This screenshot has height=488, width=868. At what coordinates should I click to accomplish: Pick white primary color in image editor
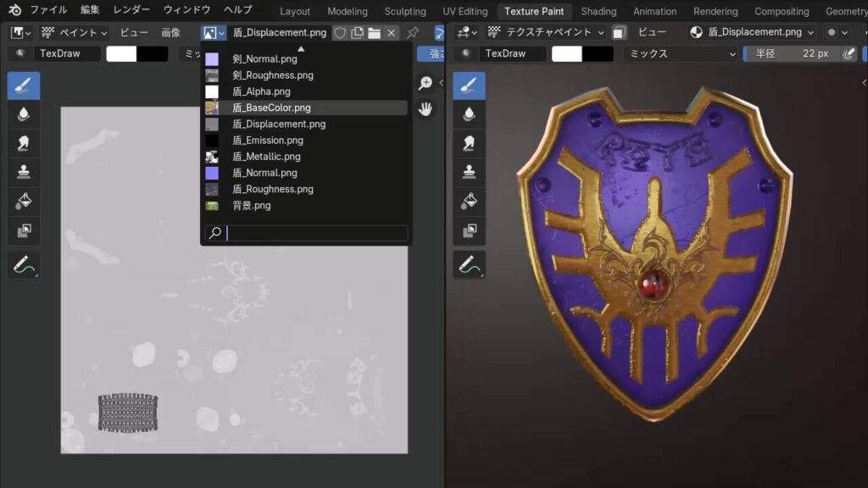pos(121,53)
